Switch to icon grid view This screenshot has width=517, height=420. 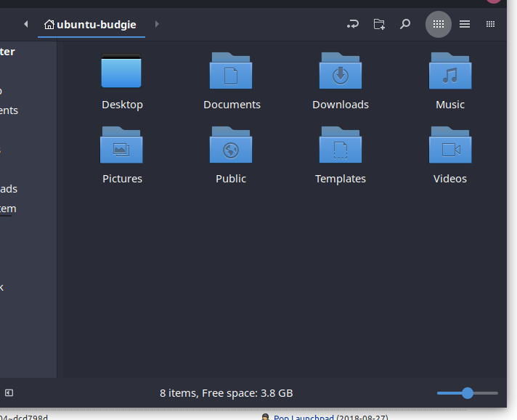tap(439, 24)
